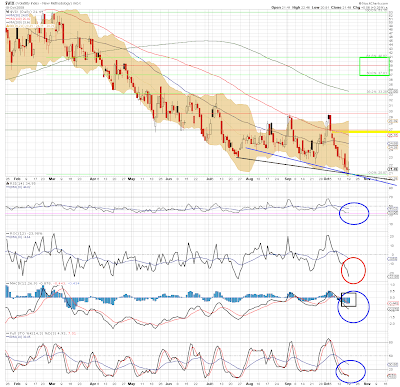Screen dimensions: 400x387
Task: Click the green rectangle target zone annotation
Action: tap(374, 66)
